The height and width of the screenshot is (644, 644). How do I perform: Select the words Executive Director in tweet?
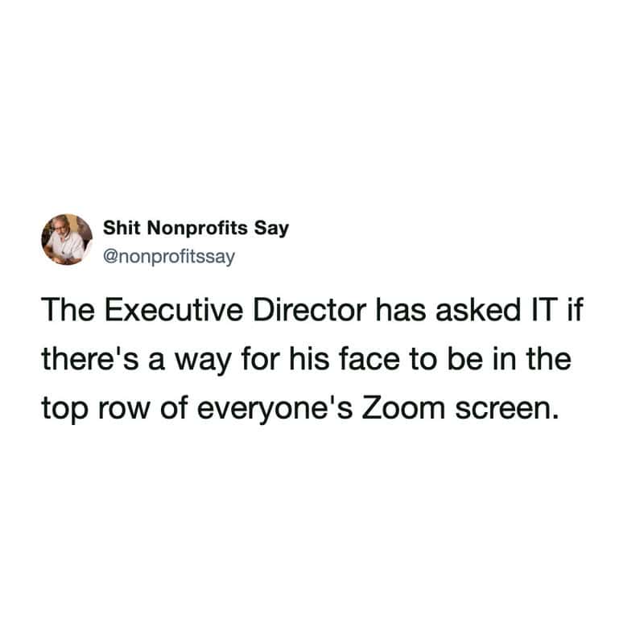(x=235, y=310)
